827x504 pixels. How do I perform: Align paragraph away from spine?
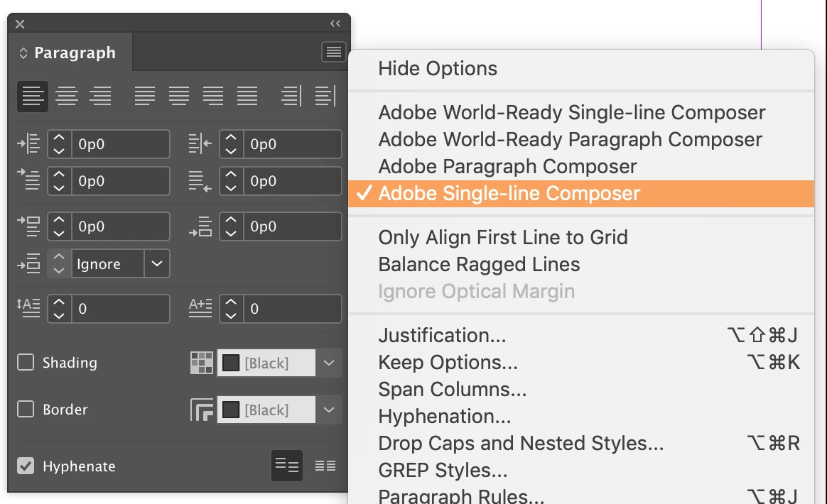pos(325,97)
